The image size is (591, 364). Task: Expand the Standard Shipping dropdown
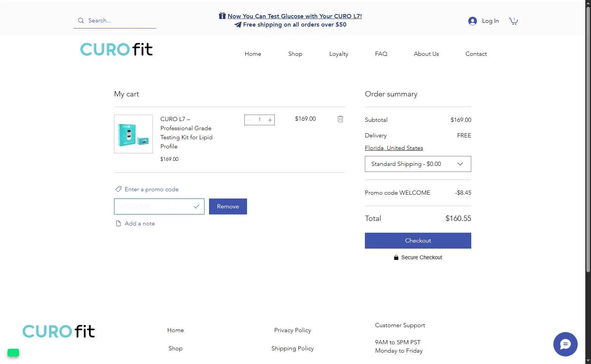tap(418, 164)
